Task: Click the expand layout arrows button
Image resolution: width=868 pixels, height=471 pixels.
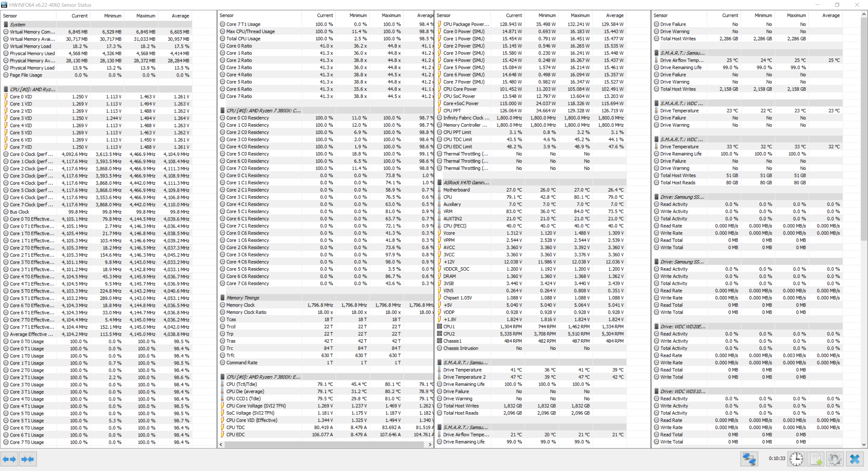Action: coord(9,459)
